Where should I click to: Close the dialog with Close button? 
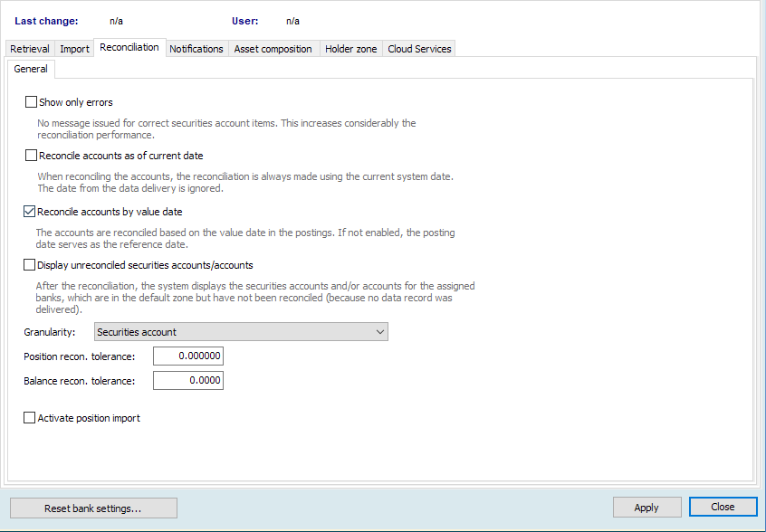tap(723, 507)
